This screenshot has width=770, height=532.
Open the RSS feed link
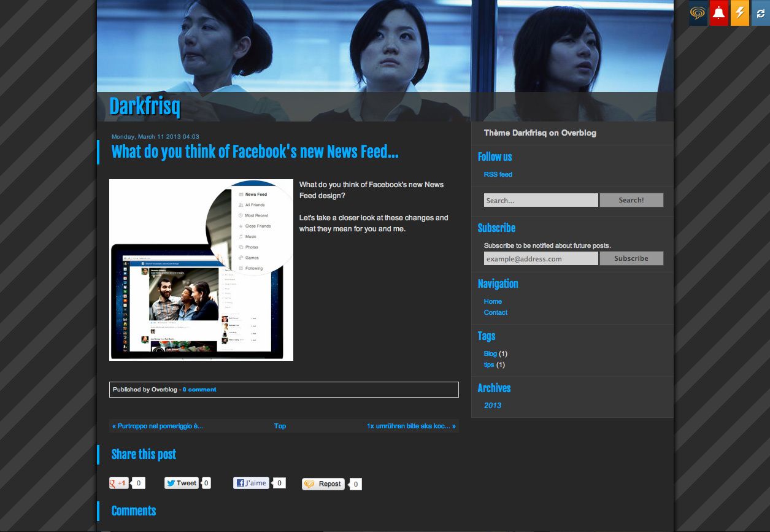point(498,174)
